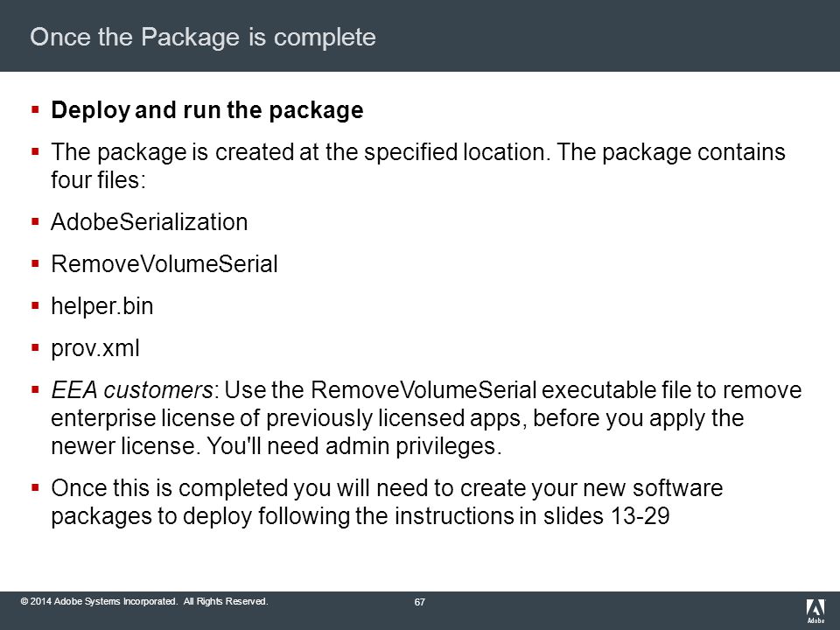Click the 'four files:' text
This screenshot has height=630, width=840.
click(98, 180)
